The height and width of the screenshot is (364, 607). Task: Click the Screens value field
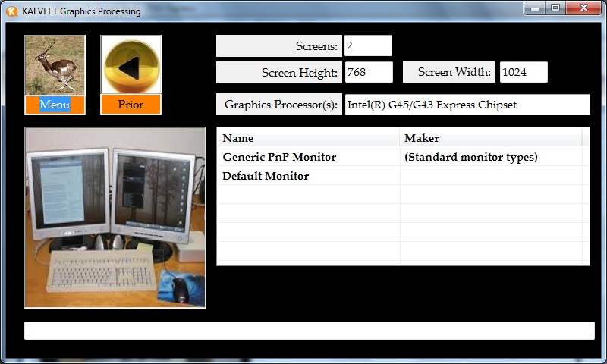pyautogui.click(x=368, y=46)
